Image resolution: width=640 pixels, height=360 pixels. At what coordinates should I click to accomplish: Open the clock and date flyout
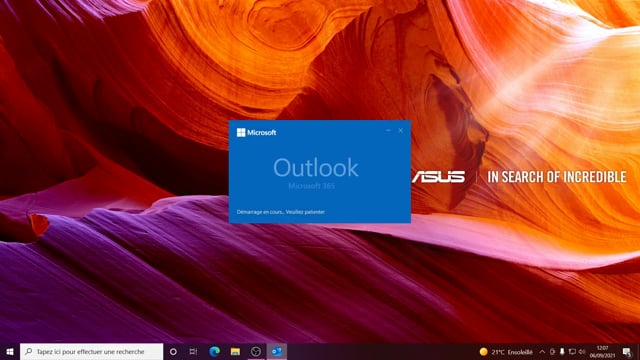pos(602,352)
